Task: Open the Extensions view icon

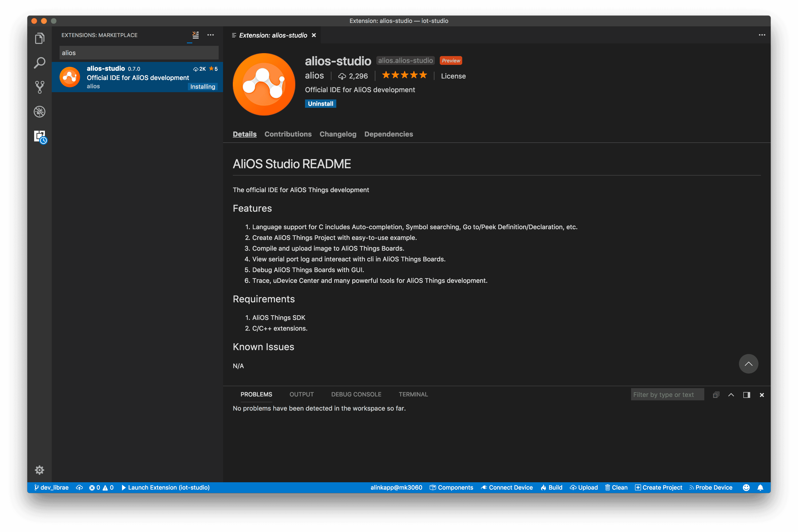Action: [x=40, y=136]
